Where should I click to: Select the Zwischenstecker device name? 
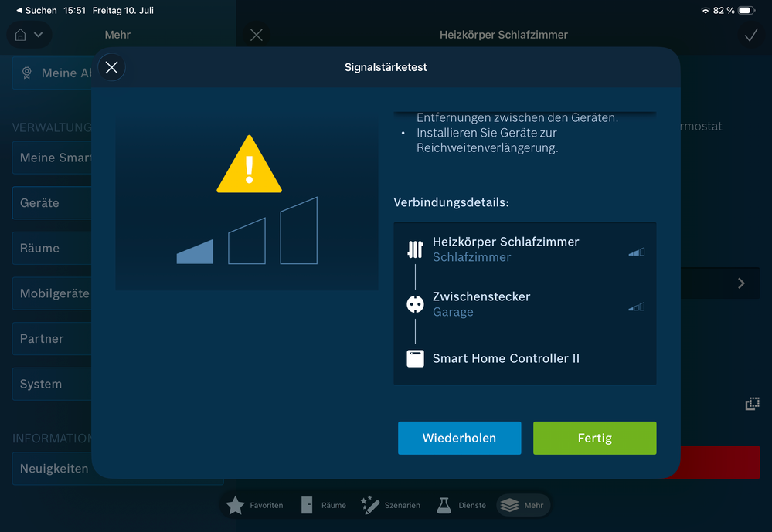(481, 296)
